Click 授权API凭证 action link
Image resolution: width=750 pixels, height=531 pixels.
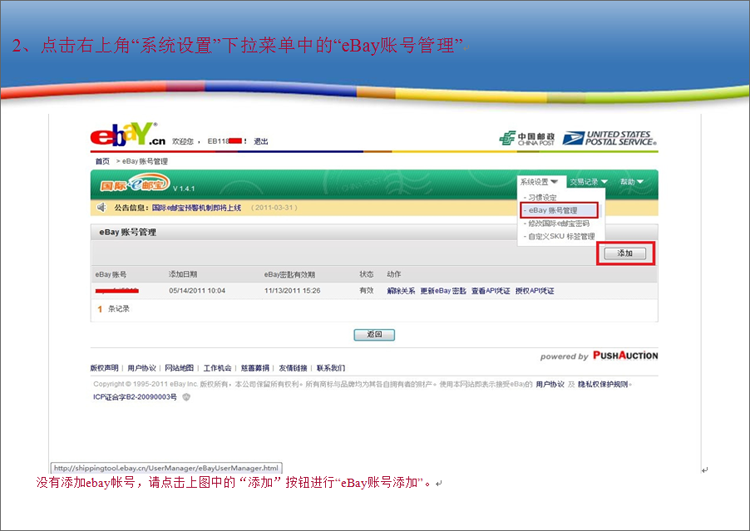pos(534,291)
